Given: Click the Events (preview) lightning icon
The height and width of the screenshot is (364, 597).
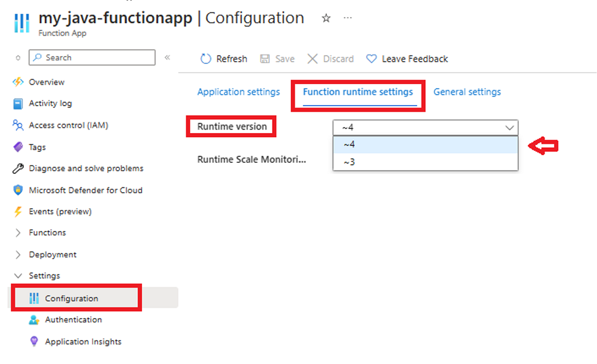Looking at the screenshot, I should coord(18,212).
